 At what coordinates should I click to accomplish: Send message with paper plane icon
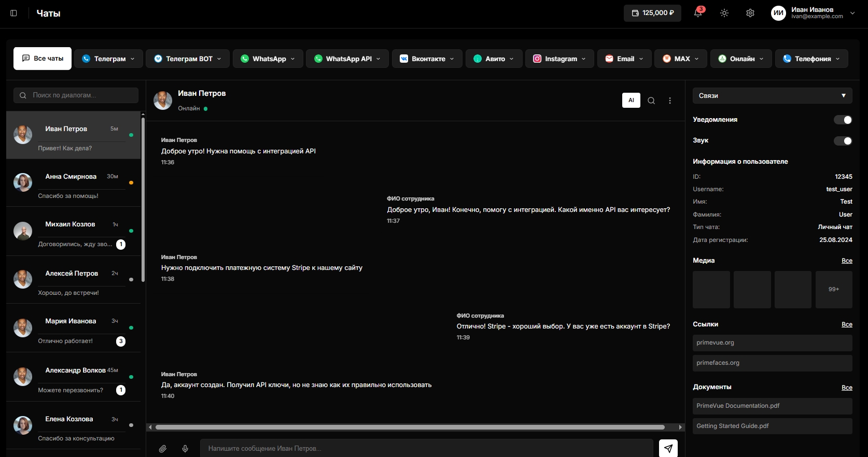click(x=668, y=448)
